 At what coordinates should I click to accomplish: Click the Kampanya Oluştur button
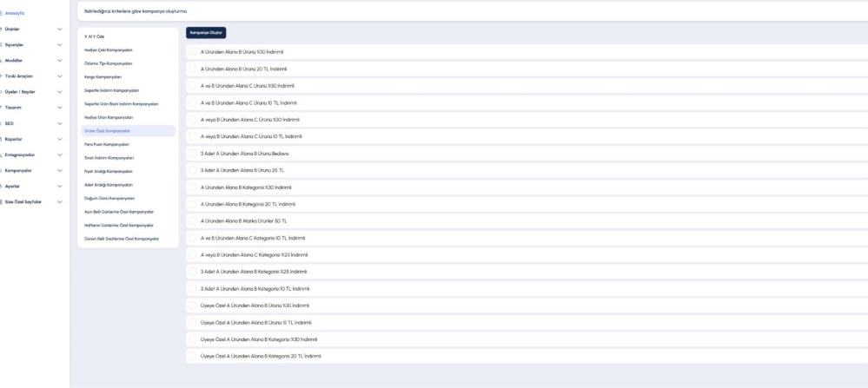206,33
